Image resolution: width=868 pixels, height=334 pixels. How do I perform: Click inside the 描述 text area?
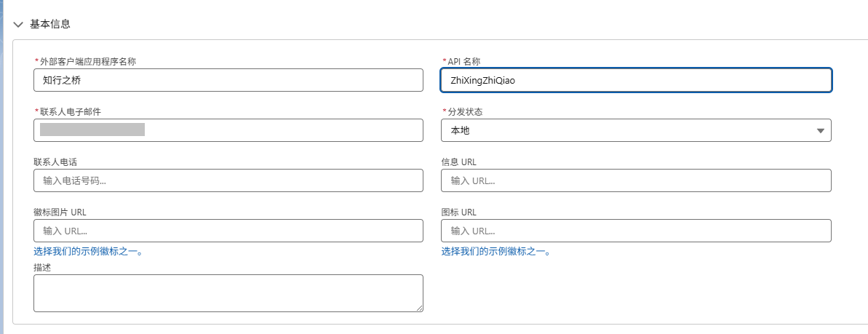[228, 293]
